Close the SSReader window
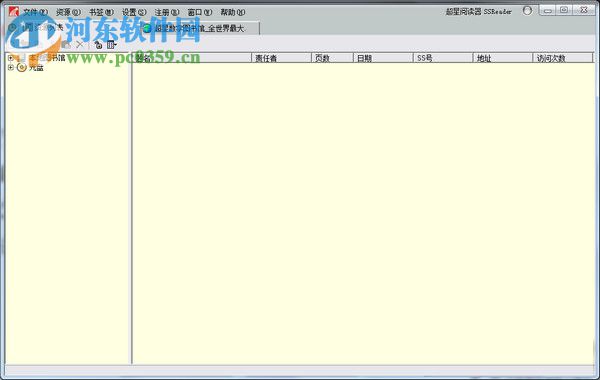The height and width of the screenshot is (380, 600). click(584, 10)
